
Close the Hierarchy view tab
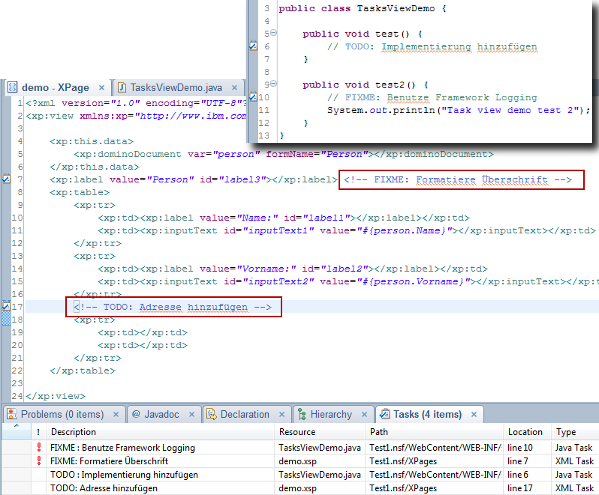[364, 414]
